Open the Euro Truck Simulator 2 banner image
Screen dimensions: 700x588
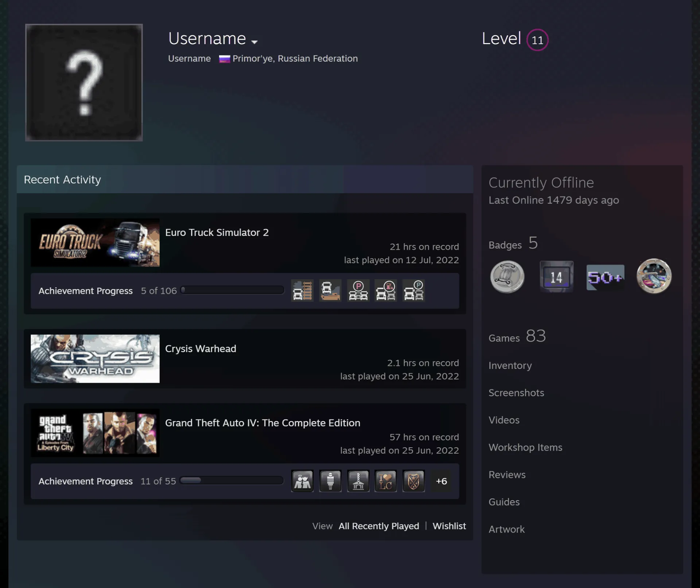pyautogui.click(x=95, y=242)
